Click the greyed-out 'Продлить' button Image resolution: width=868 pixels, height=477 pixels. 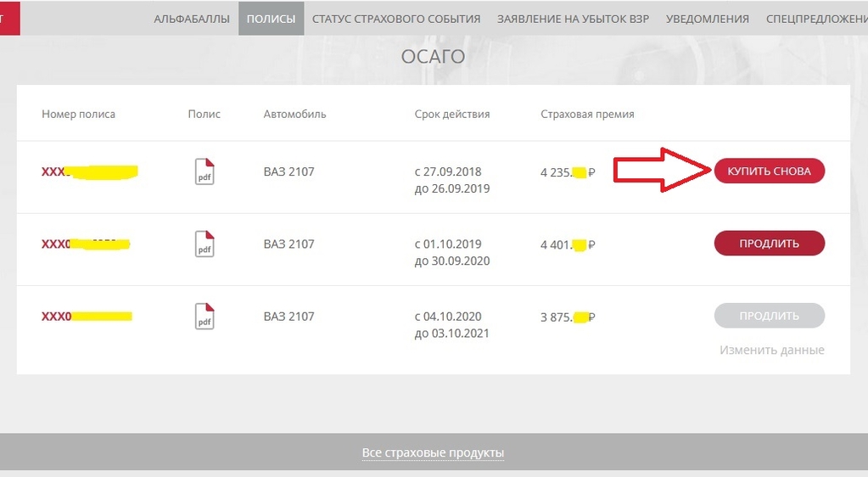click(769, 316)
